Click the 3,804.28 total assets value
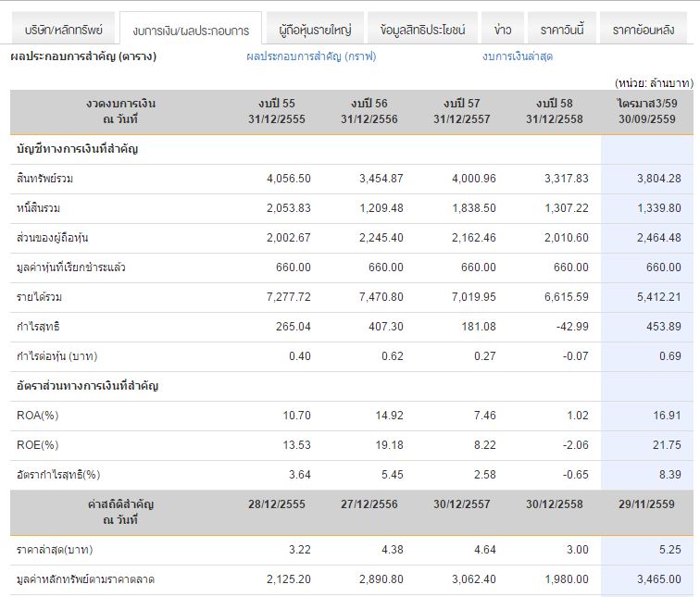Viewport: 700px width, 597px height. coord(655,179)
